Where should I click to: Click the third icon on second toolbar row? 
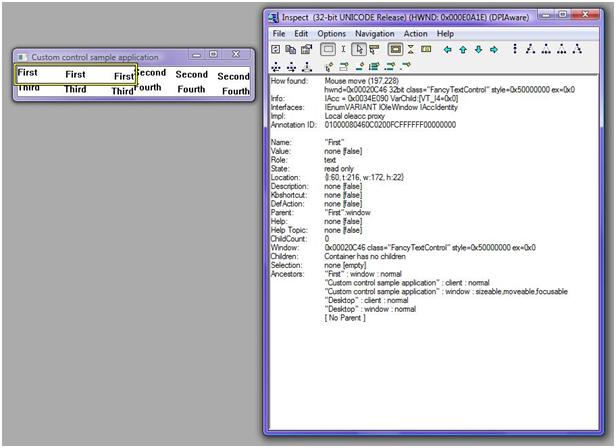pyautogui.click(x=307, y=67)
